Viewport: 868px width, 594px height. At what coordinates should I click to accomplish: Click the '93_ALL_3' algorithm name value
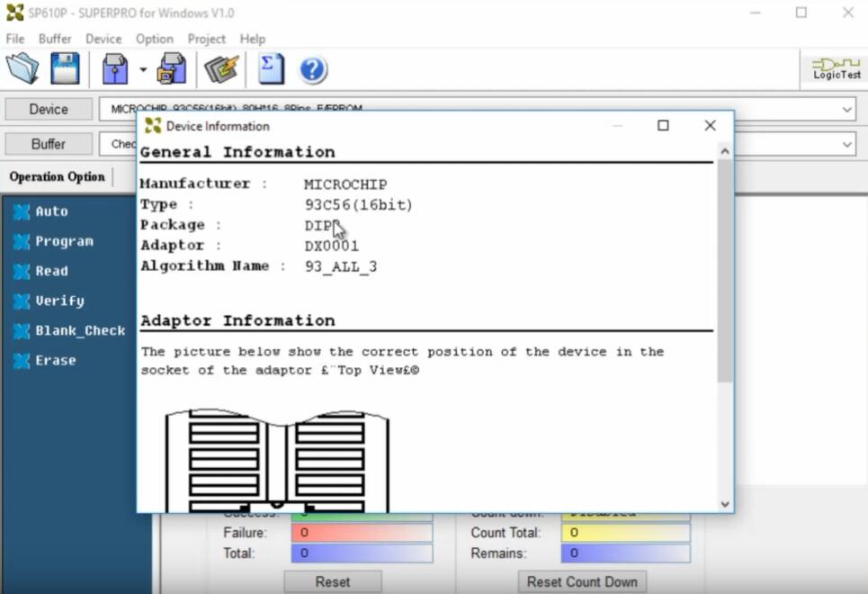coord(341,266)
